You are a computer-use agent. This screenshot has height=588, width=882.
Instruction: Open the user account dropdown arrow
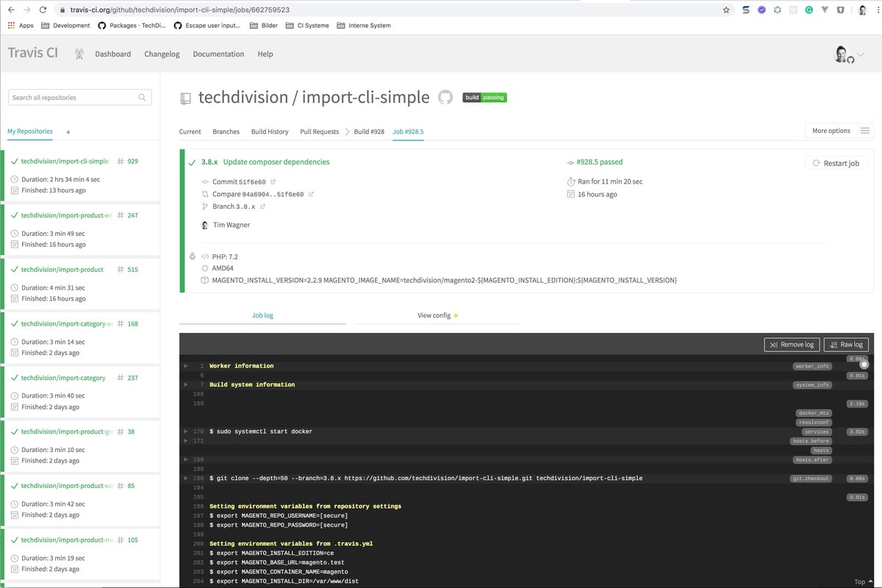(861, 54)
